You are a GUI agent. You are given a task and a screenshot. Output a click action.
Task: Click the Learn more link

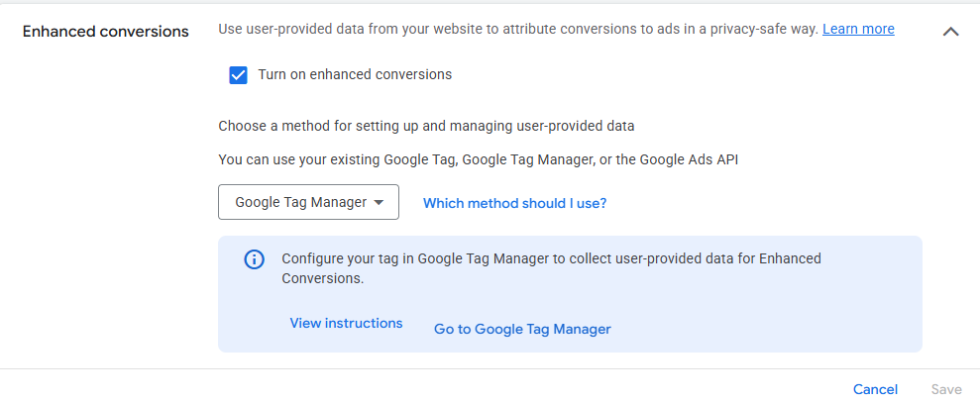pyautogui.click(x=858, y=29)
